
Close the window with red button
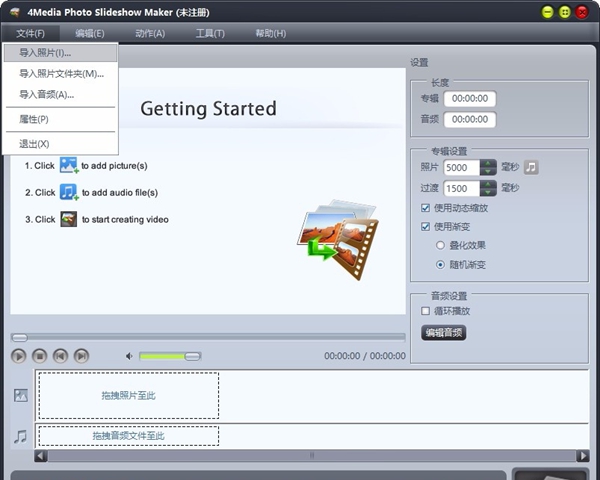[582, 12]
